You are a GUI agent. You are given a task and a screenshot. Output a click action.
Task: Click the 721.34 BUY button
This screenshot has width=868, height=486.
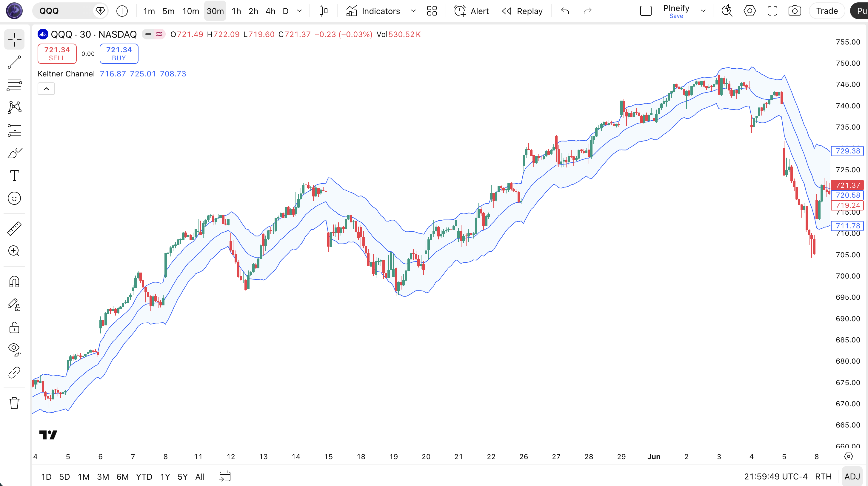119,54
